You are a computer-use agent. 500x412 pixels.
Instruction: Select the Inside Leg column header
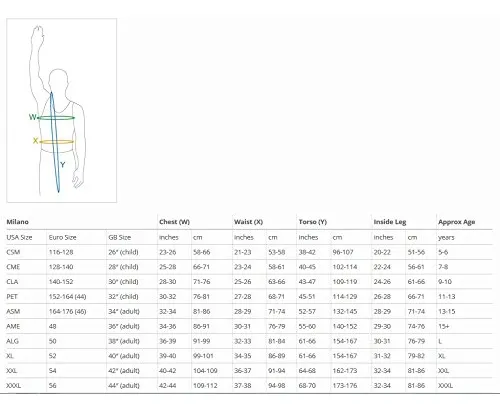click(390, 222)
